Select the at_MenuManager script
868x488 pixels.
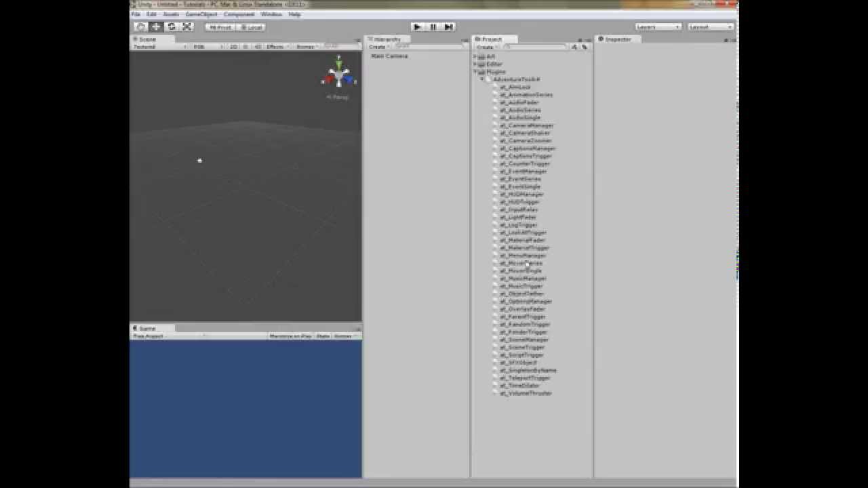click(523, 256)
